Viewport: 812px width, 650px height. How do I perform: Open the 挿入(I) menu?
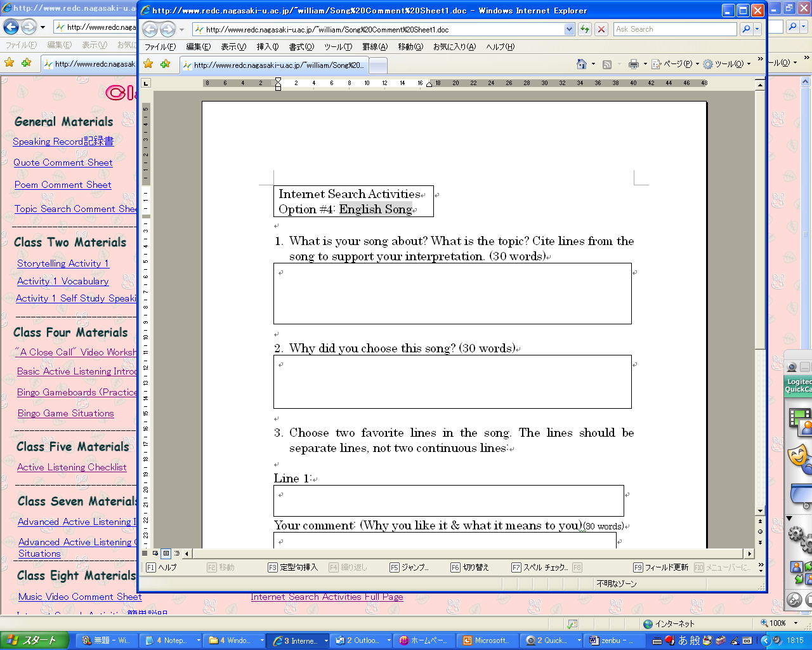click(x=267, y=47)
